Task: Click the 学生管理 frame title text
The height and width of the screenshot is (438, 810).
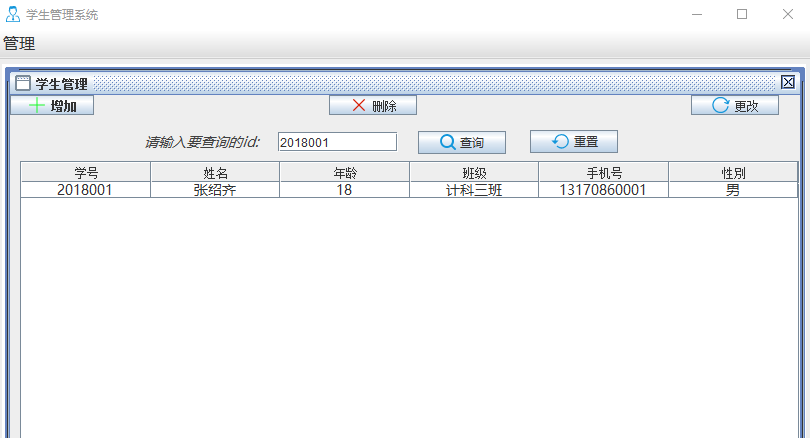Action: tap(61, 84)
